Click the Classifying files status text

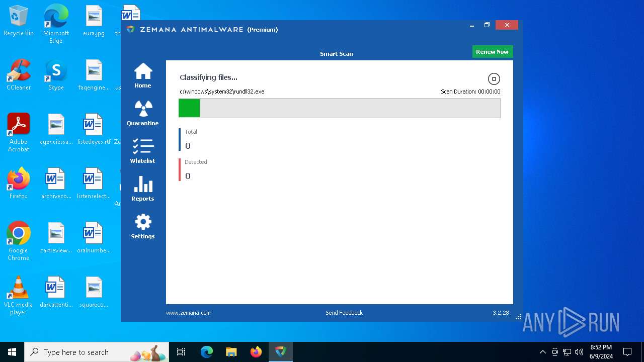tap(208, 77)
